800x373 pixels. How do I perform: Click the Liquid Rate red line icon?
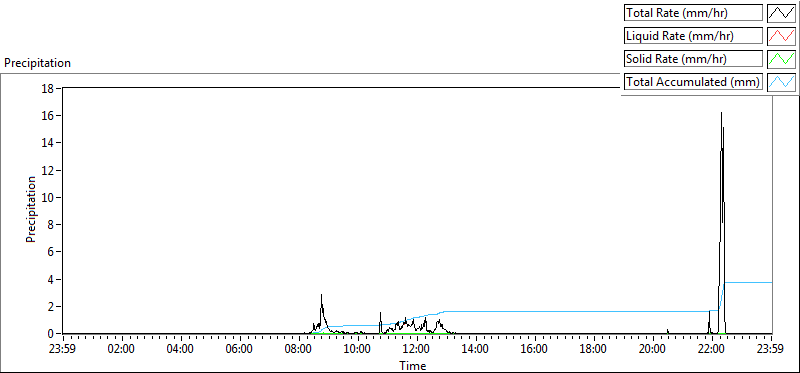click(x=781, y=36)
